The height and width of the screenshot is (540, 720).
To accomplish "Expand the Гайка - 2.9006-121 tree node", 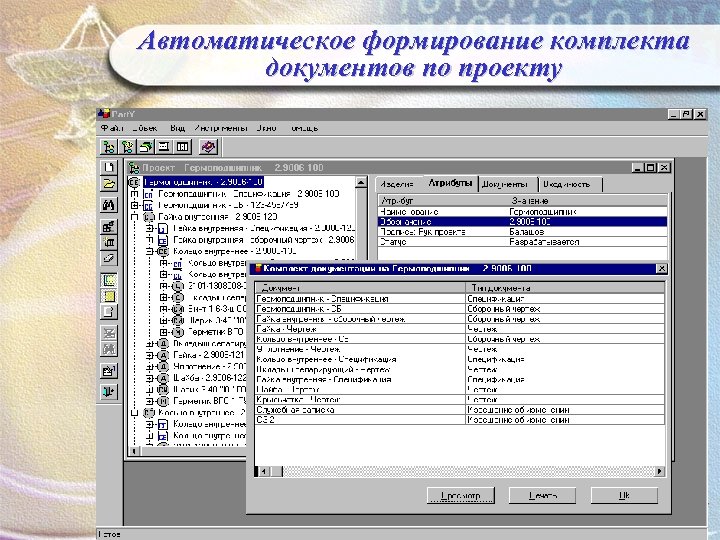I will pos(149,355).
